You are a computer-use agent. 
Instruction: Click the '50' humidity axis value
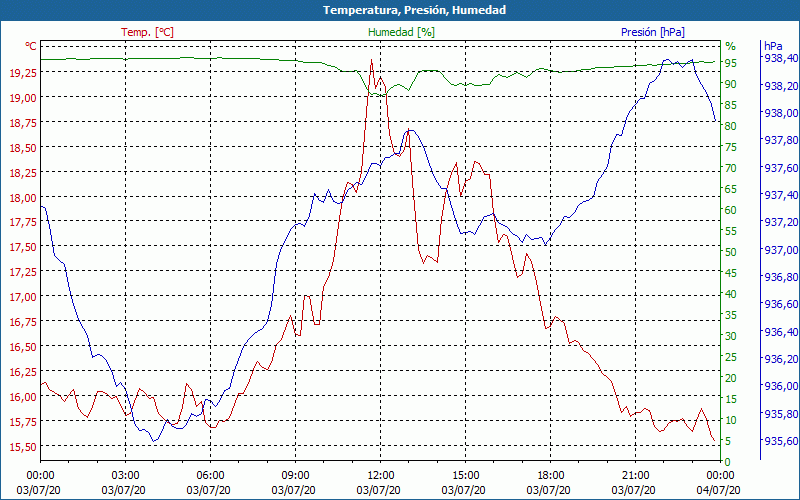(x=731, y=252)
